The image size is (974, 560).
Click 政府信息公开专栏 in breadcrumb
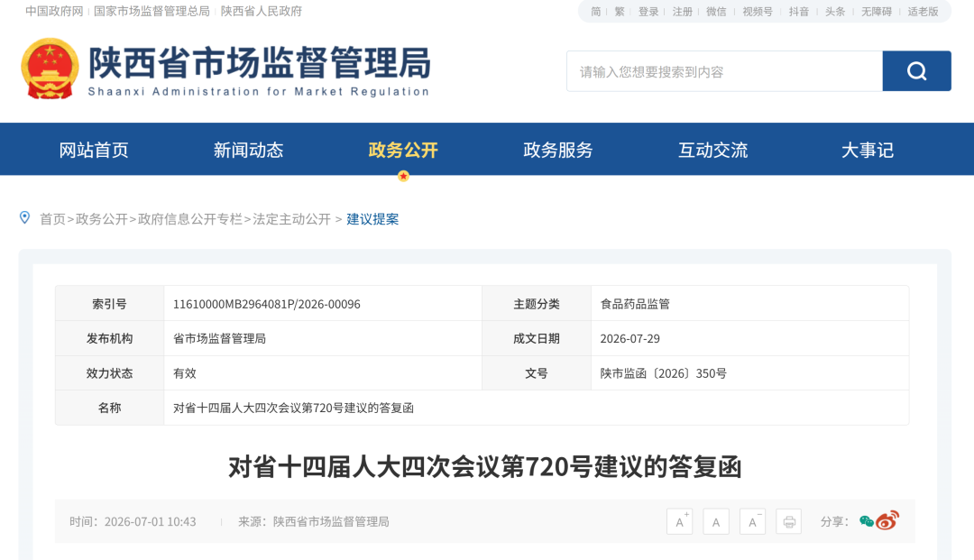[x=190, y=218]
